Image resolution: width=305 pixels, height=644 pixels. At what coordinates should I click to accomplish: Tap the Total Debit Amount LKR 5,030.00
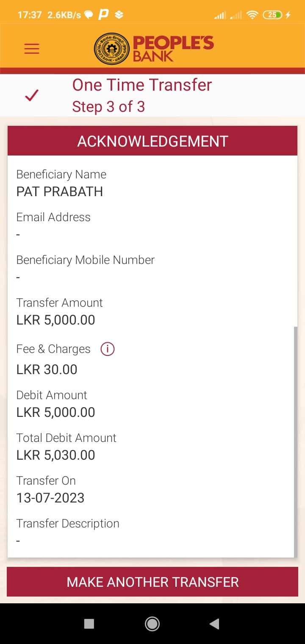click(56, 455)
